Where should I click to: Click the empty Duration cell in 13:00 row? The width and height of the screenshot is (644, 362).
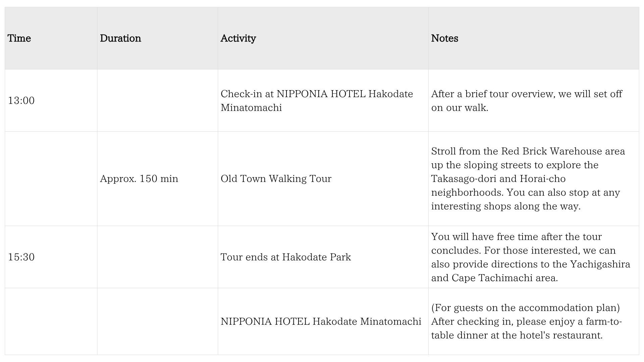[157, 101]
